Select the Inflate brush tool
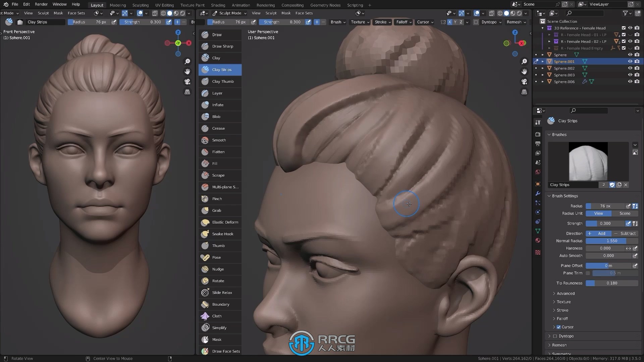 point(218,105)
